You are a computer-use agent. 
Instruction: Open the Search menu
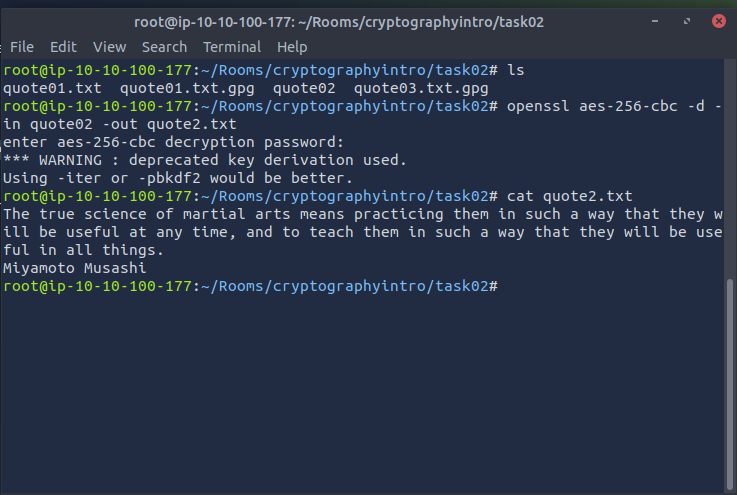click(164, 47)
